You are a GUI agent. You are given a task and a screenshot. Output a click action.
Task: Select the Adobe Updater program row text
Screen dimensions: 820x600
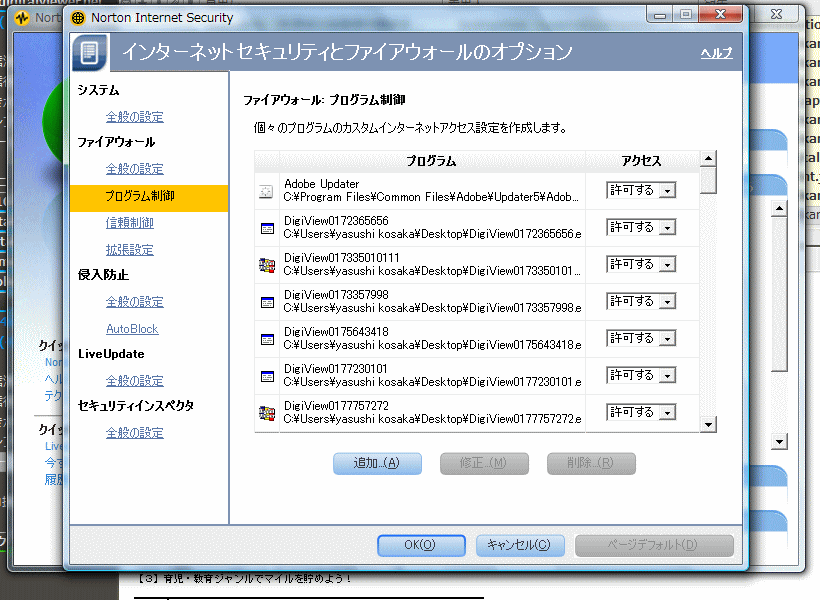(x=431, y=190)
